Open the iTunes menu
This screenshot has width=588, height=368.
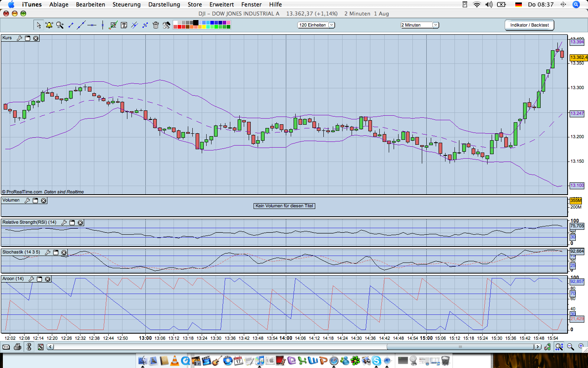pyautogui.click(x=32, y=4)
